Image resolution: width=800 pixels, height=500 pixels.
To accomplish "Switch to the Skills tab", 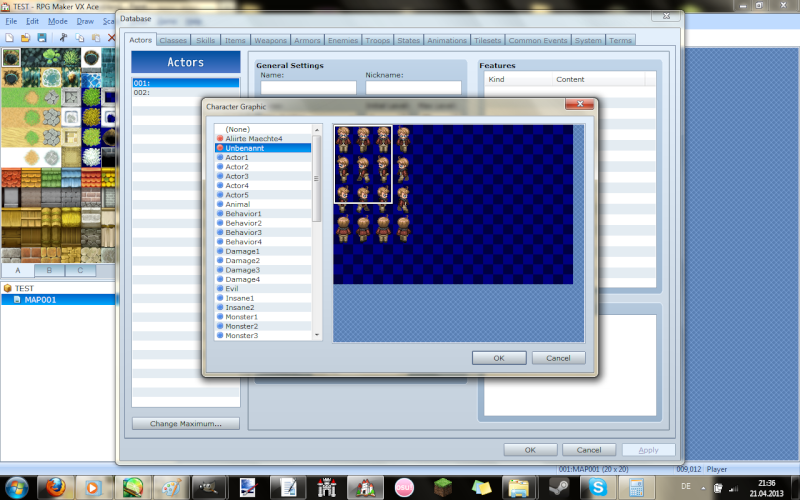I will tap(206, 40).
